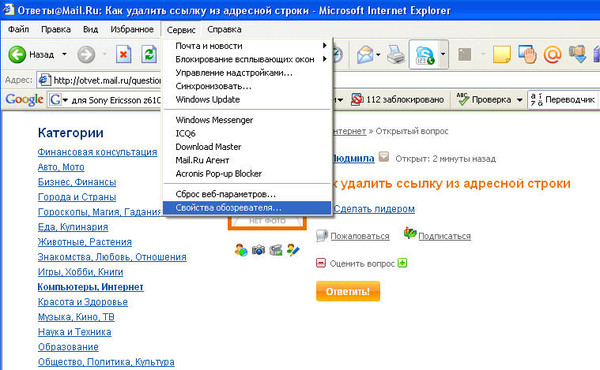Click the orange @ Mail.Ru icon
The image size is (600, 370).
click(x=553, y=54)
